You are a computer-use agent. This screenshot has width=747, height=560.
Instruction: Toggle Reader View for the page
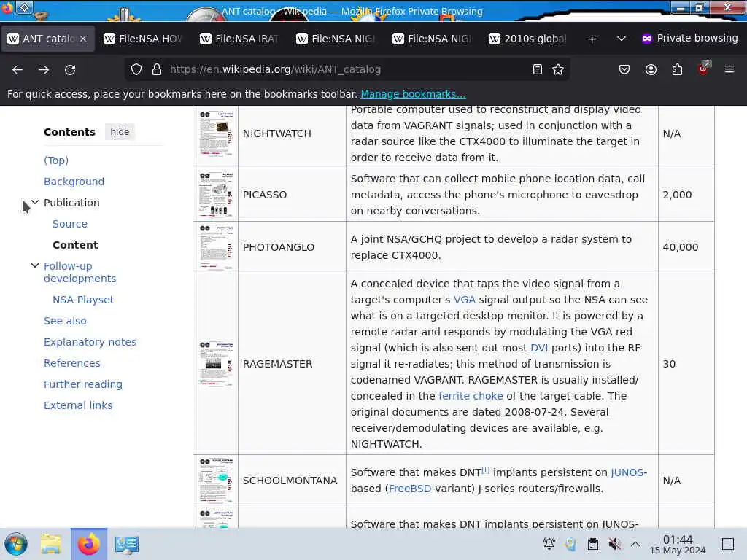pos(538,69)
